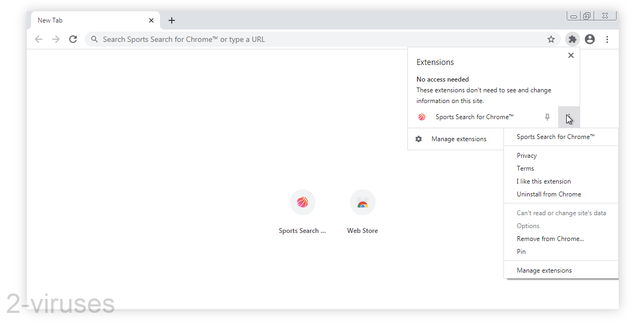The width and height of the screenshot is (644, 322).
Task: Select Remove from Chrome option
Action: point(550,238)
